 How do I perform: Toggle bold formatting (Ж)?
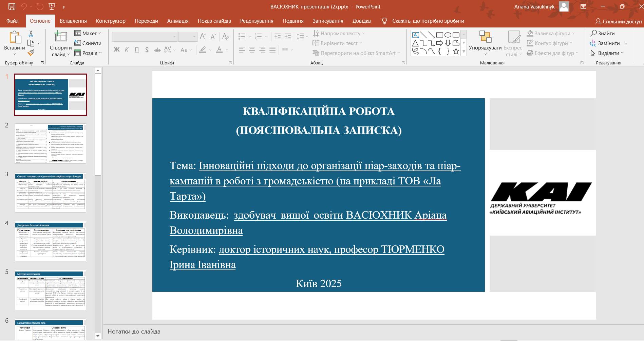pos(117,50)
